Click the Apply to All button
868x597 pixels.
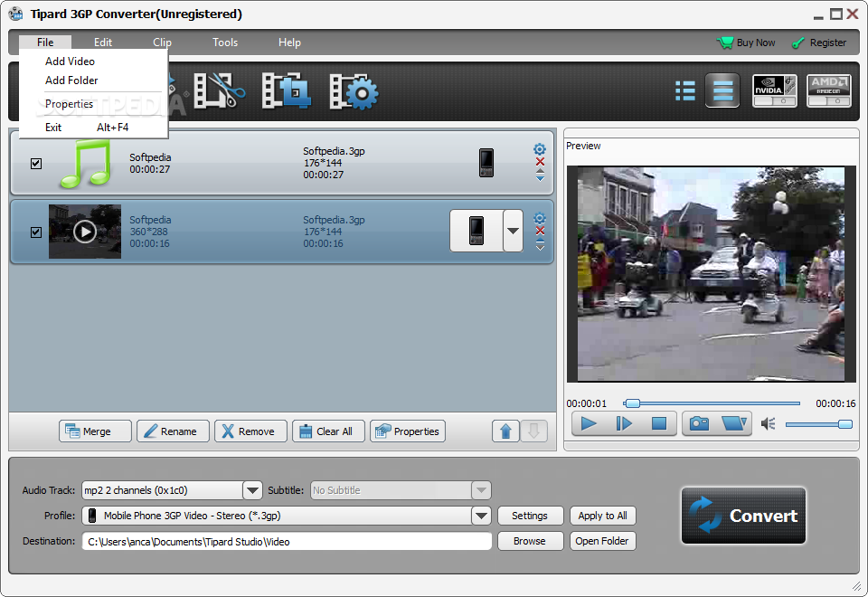coord(603,516)
